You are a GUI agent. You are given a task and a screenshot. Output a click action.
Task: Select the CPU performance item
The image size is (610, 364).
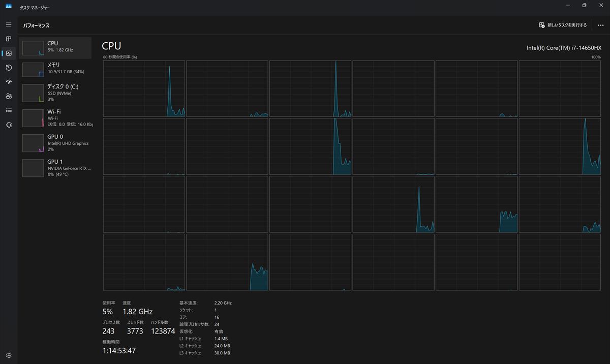pyautogui.click(x=55, y=47)
